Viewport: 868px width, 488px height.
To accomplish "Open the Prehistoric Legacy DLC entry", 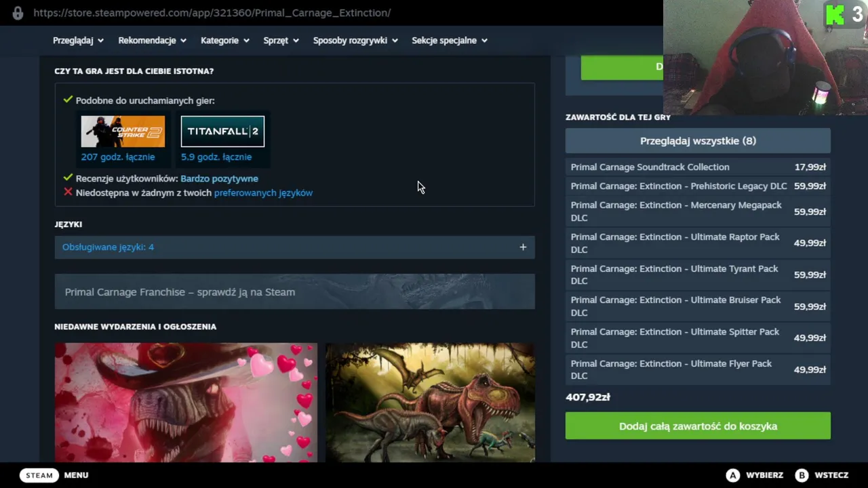I will 698,186.
